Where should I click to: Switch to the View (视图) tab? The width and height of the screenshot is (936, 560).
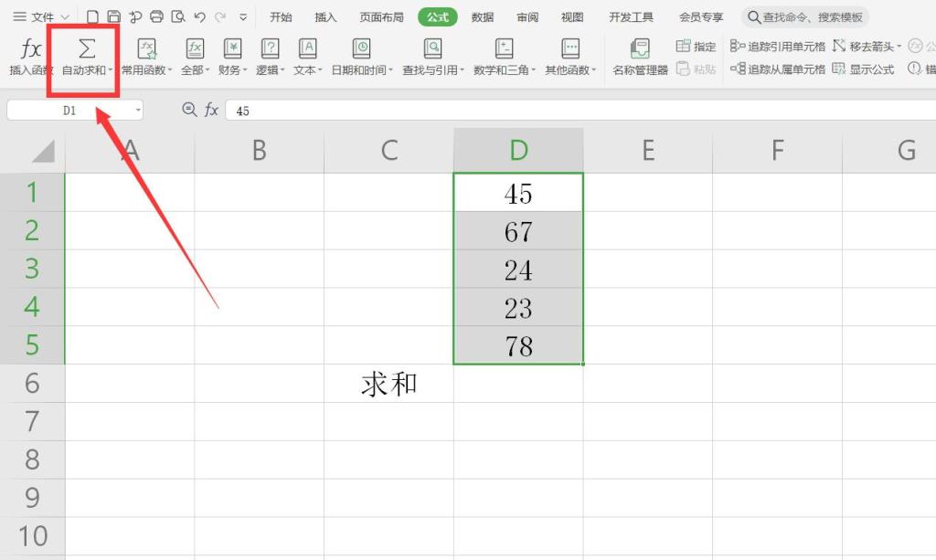572,16
